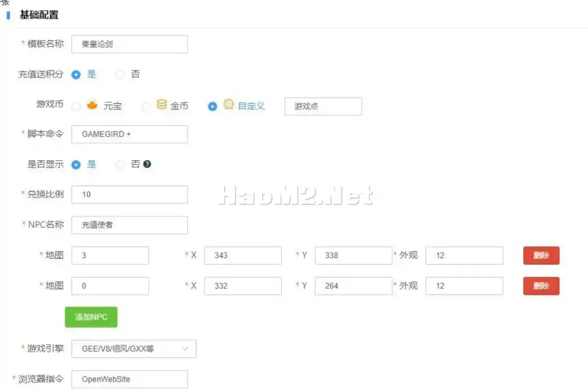Click the X field showing 343

click(x=243, y=255)
